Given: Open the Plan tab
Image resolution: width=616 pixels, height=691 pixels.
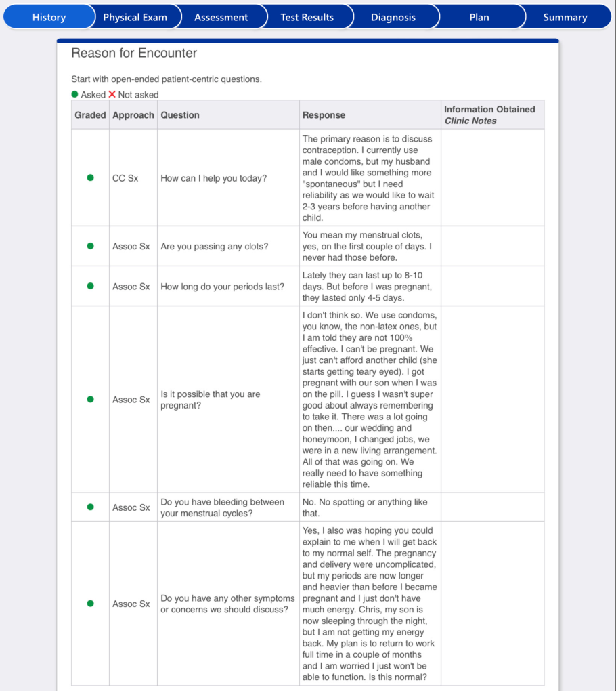Looking at the screenshot, I should [x=479, y=17].
